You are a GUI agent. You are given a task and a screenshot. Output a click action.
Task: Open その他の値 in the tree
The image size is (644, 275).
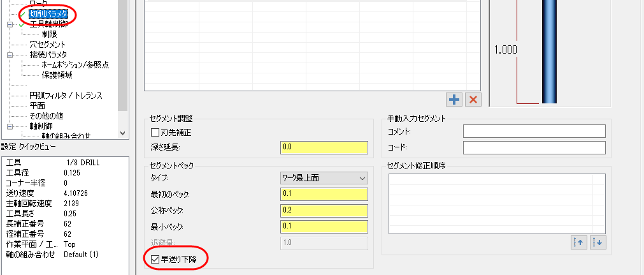[47, 116]
